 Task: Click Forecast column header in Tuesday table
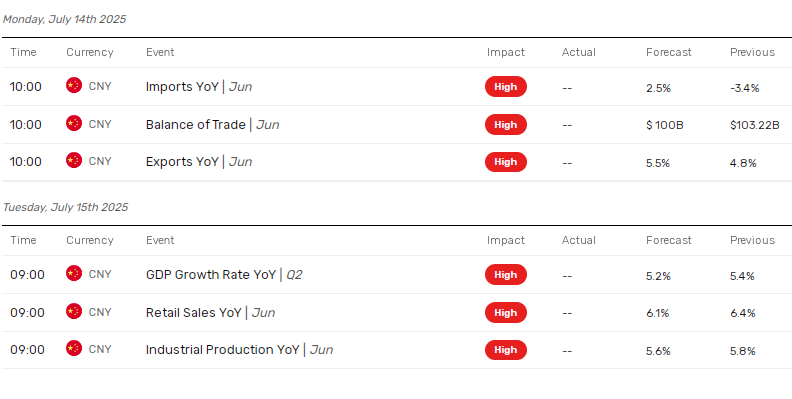668,240
